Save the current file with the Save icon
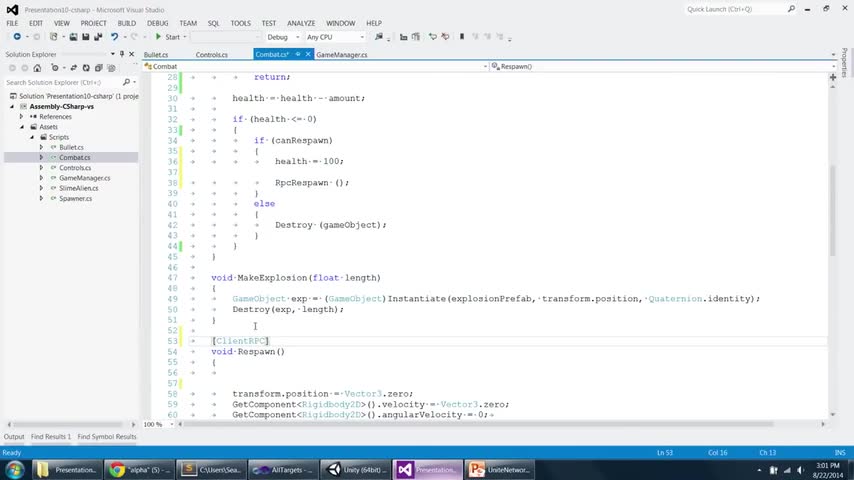854x480 pixels. [86, 37]
